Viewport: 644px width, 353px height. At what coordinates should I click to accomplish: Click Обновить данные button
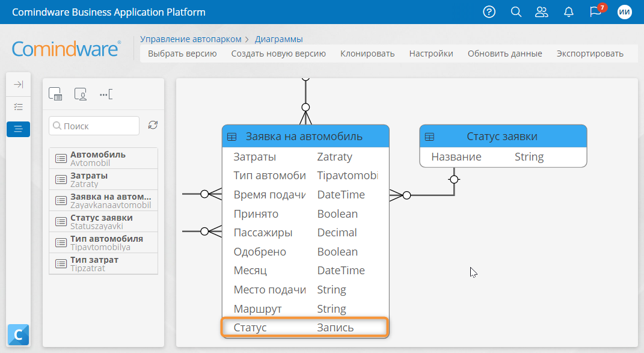(x=504, y=54)
